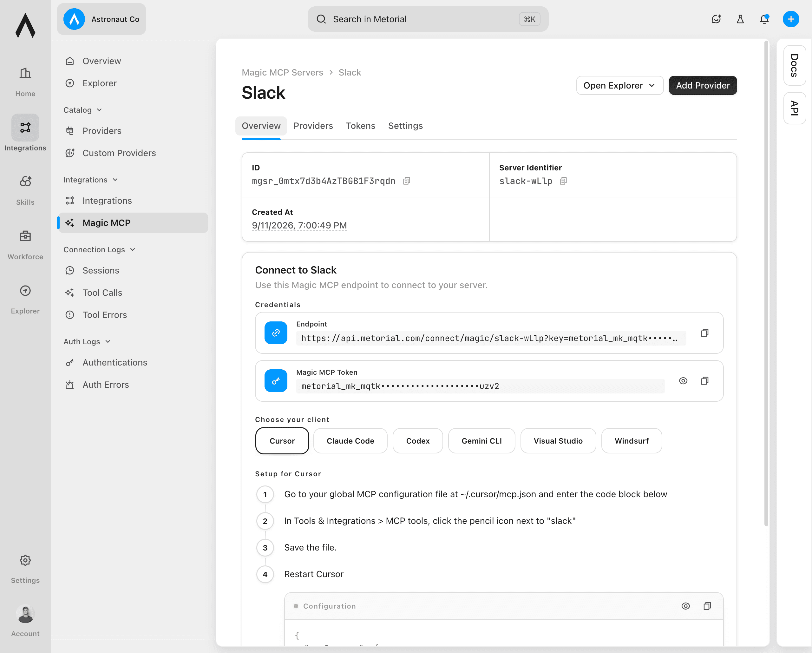Open the Astronaut Co workspace switcher
The width and height of the screenshot is (812, 653).
pyautogui.click(x=101, y=19)
